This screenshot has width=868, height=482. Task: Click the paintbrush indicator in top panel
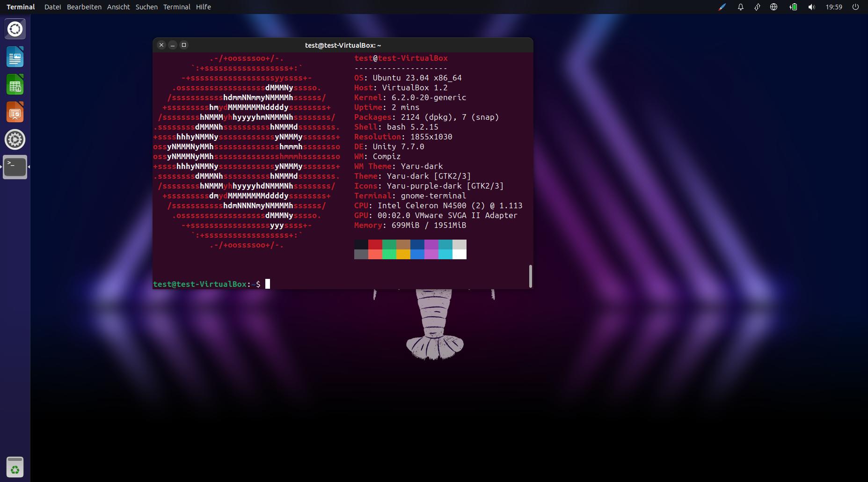(722, 7)
